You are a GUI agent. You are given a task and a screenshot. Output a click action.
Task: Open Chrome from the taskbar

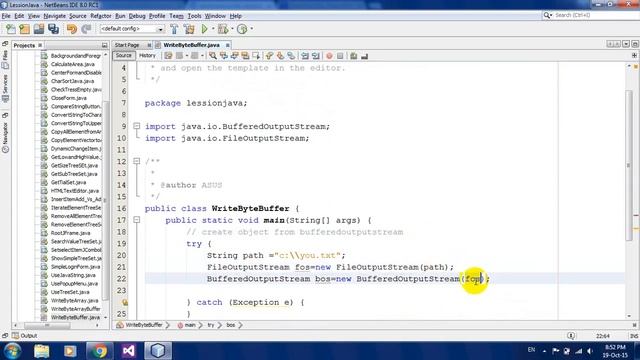click(x=99, y=351)
